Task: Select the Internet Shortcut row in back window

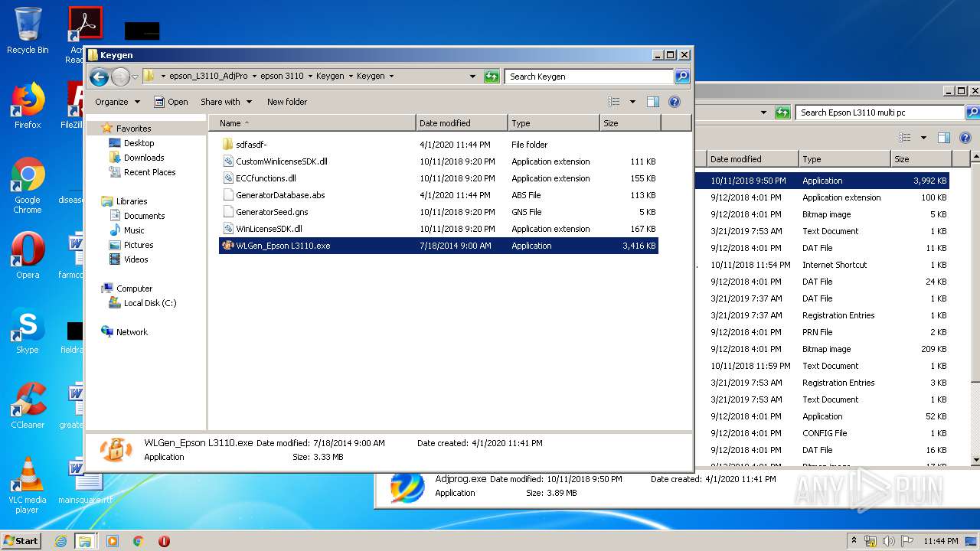Action: click(x=822, y=265)
